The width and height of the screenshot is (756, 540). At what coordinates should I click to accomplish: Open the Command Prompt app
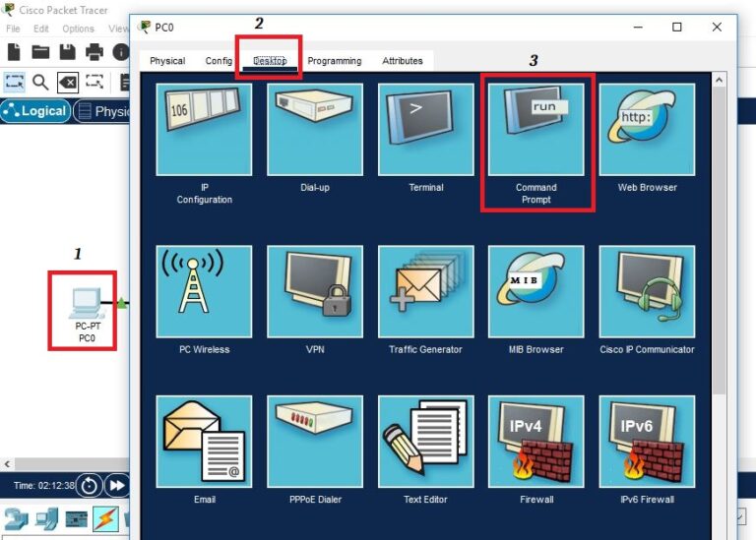(x=536, y=130)
